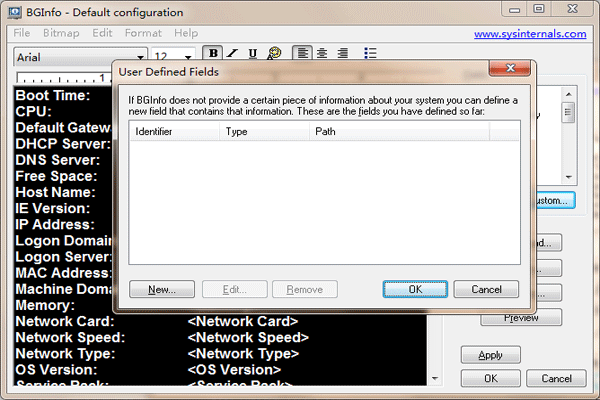
Task: Confirm User Defined Fields with OK
Action: (415, 289)
